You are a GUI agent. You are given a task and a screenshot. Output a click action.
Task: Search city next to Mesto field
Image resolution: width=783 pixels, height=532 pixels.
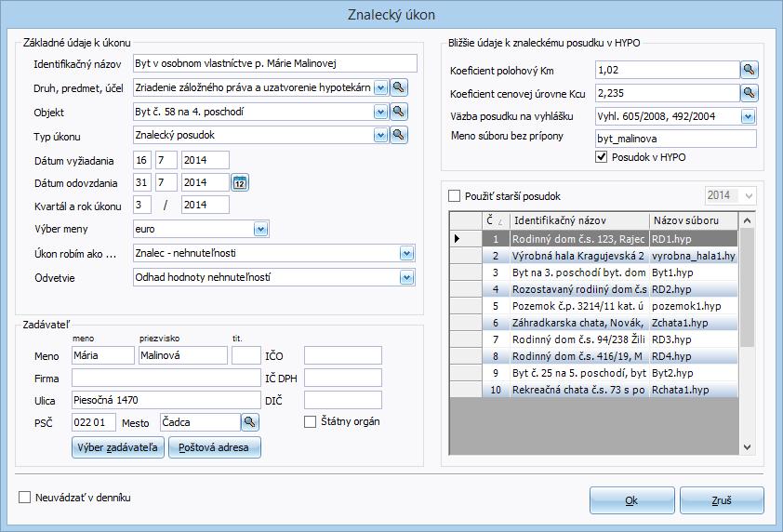249,422
